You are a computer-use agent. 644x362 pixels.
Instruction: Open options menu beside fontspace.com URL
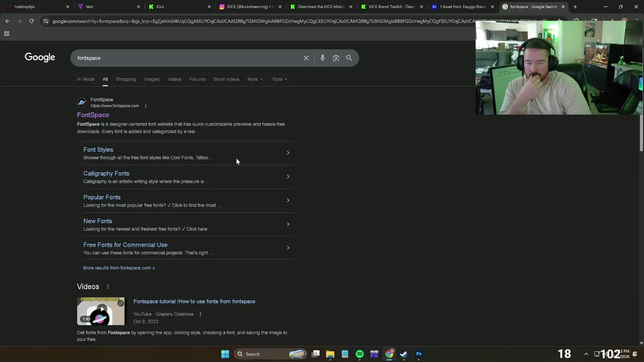[145, 106]
